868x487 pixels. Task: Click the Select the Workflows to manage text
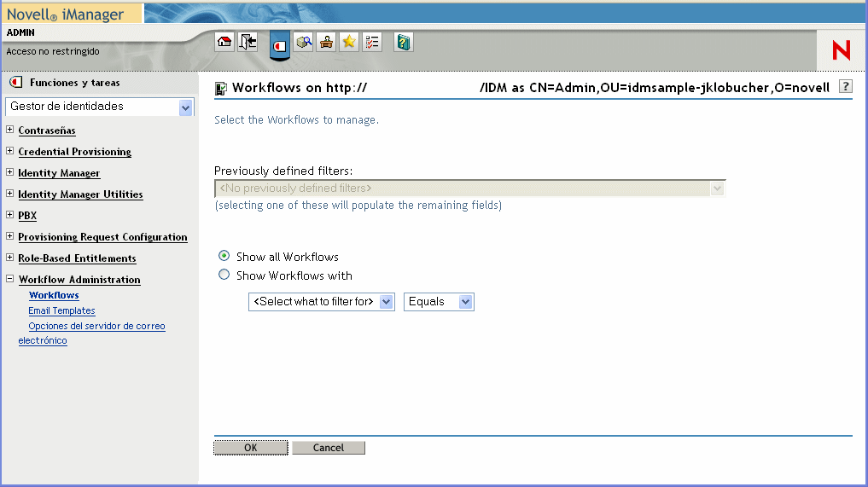pyautogui.click(x=296, y=120)
